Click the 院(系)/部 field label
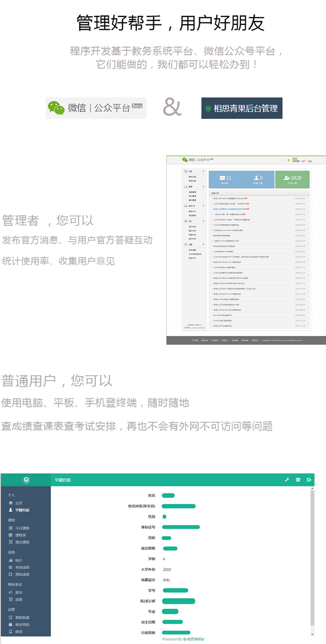This screenshot has width=326, height=644. 148,601
